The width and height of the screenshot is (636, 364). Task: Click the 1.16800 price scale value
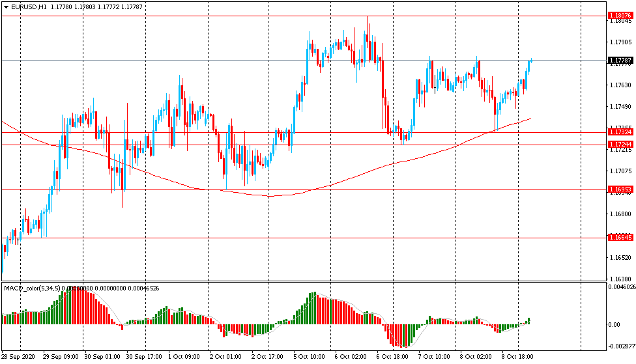click(x=620, y=214)
